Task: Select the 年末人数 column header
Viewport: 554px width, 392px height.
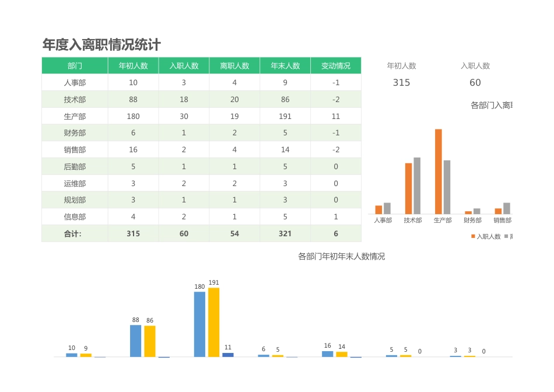Action: tap(285, 65)
